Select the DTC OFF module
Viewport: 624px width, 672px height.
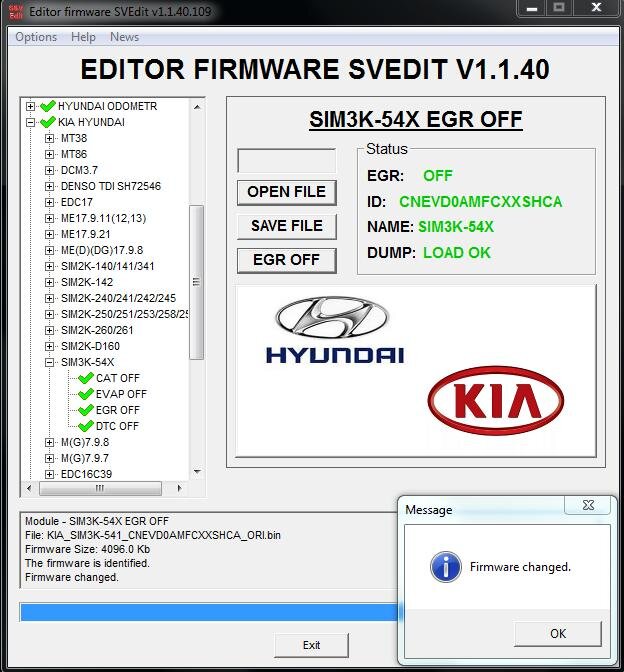[117, 426]
